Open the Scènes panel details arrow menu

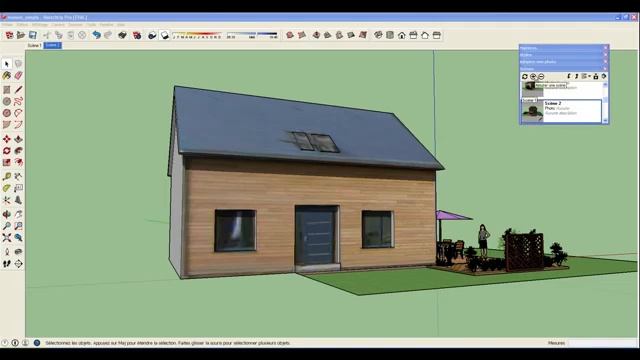[x=604, y=76]
